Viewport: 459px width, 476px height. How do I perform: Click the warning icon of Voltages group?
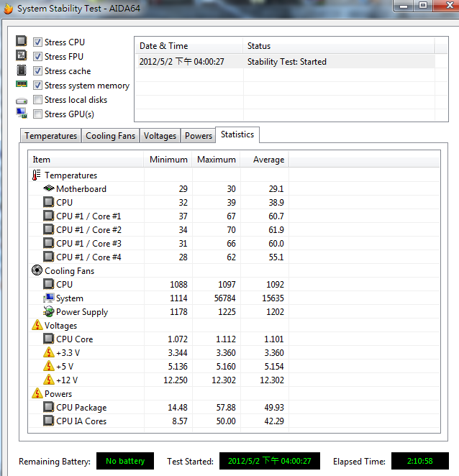tap(37, 325)
